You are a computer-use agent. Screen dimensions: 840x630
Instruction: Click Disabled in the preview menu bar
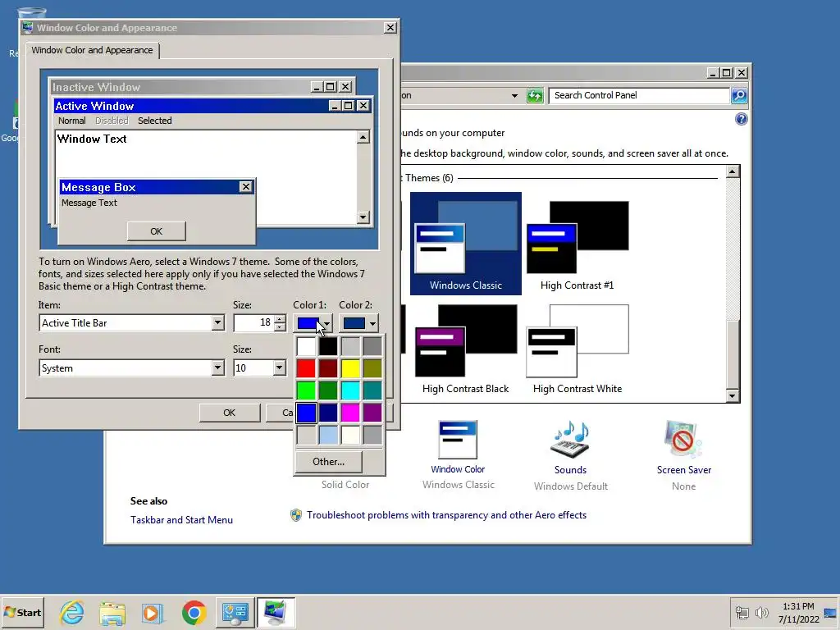[112, 121]
